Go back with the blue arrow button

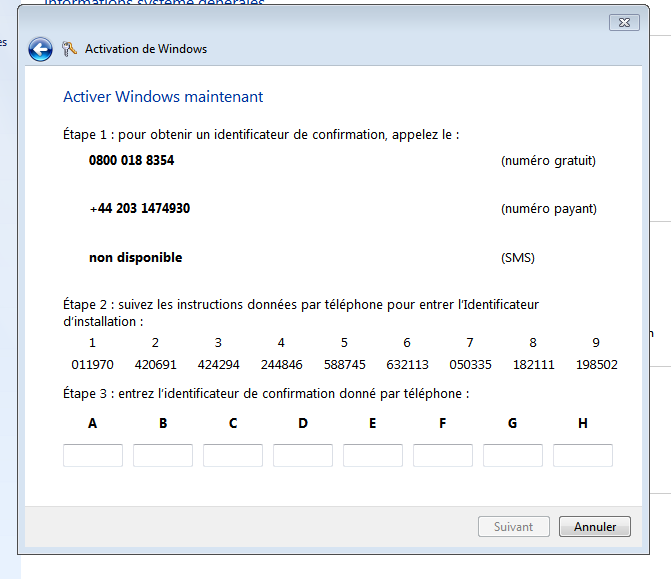(41, 49)
